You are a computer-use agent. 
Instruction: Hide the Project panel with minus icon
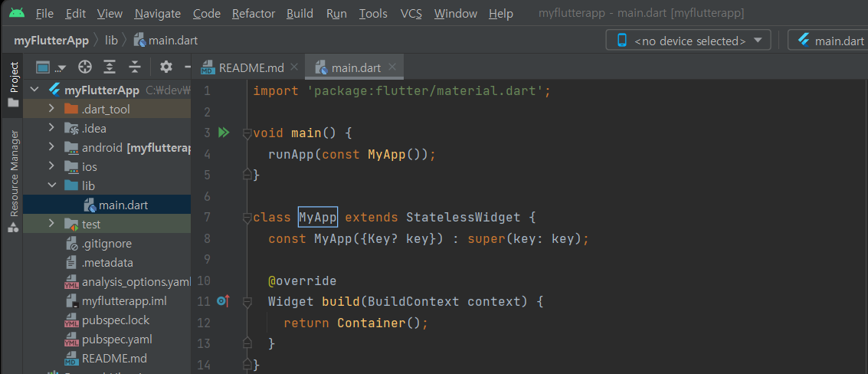188,67
